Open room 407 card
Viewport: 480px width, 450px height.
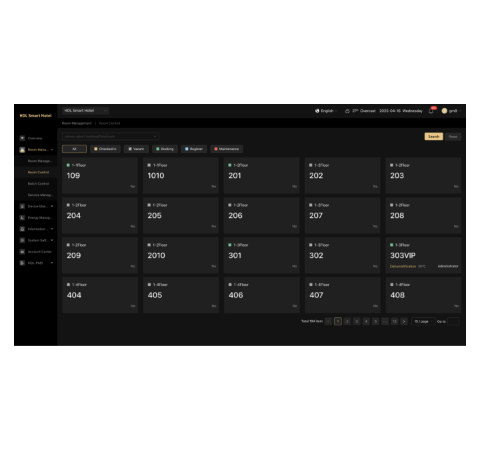(342, 295)
